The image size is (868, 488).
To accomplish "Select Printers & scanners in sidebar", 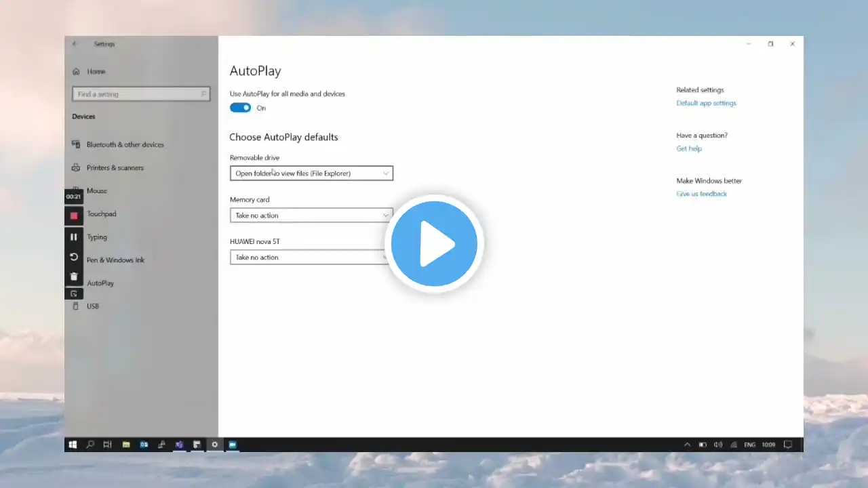I will click(115, 167).
